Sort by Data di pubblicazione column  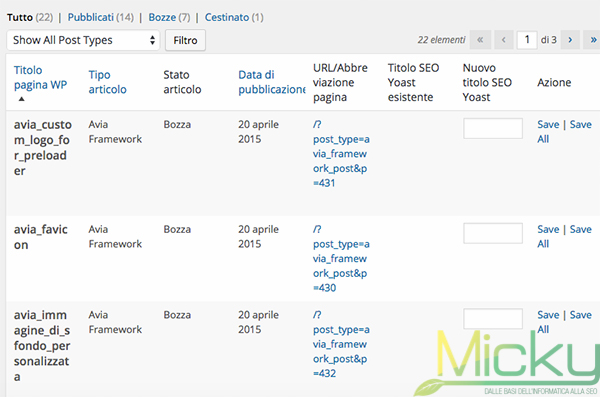pos(272,82)
